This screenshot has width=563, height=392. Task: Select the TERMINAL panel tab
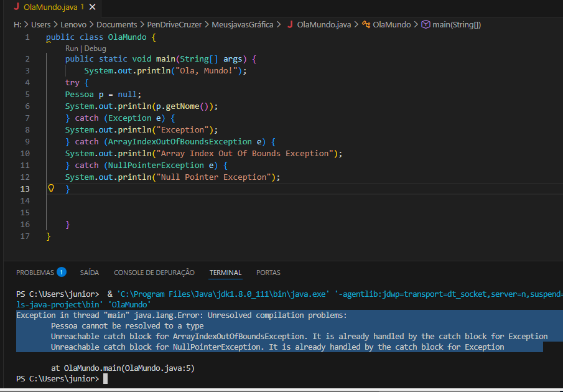coord(225,273)
